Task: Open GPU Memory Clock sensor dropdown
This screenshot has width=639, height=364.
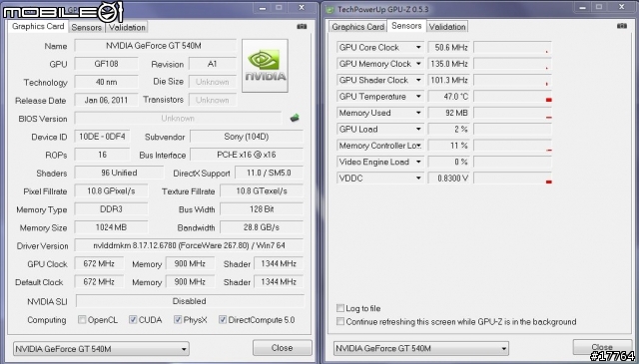Action: point(418,64)
